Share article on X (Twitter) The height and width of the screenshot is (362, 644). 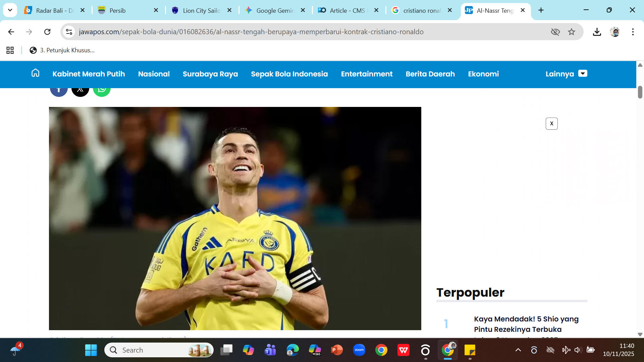(x=80, y=92)
